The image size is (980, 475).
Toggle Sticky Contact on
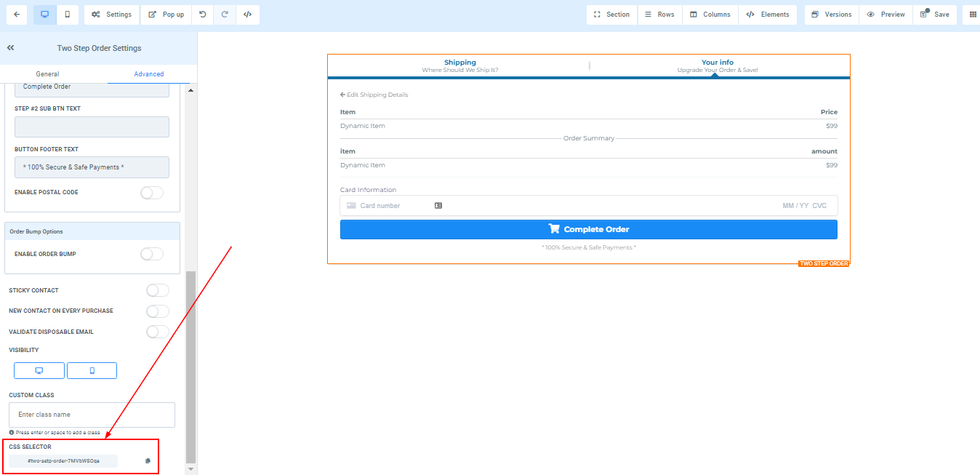click(x=157, y=290)
